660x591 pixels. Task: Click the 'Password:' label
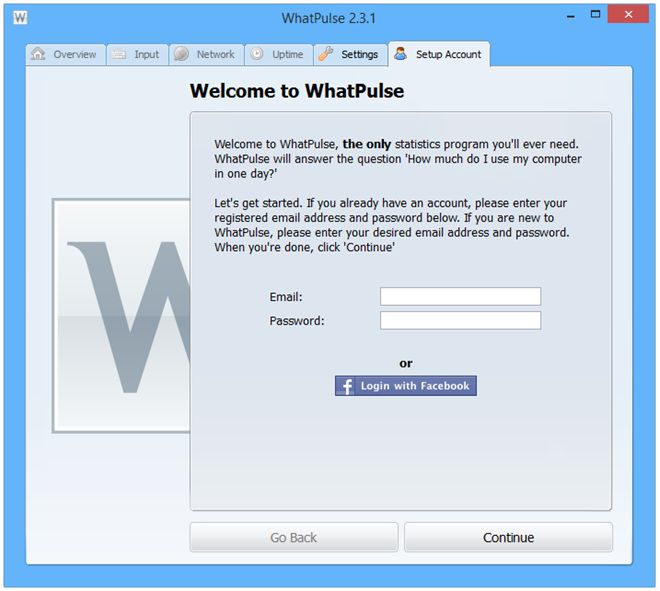[x=297, y=321]
